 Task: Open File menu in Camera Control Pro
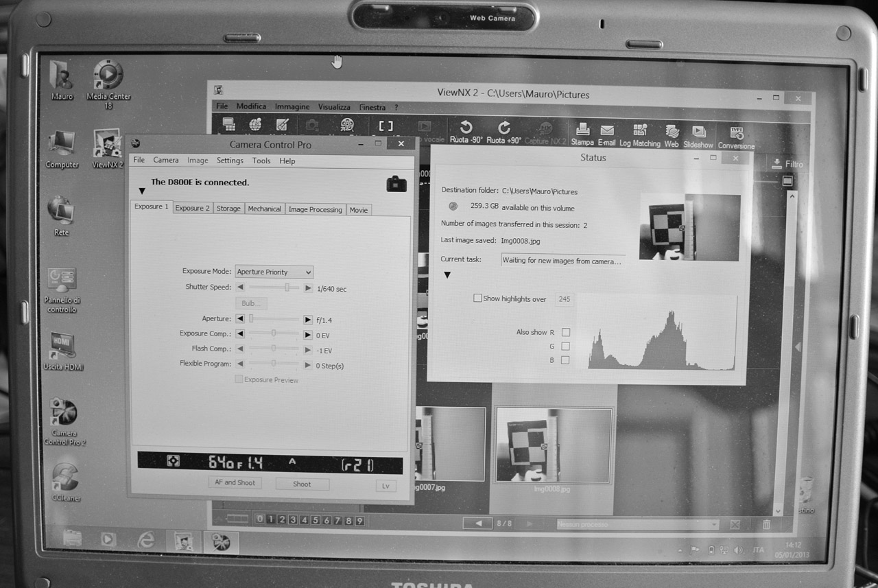(139, 160)
